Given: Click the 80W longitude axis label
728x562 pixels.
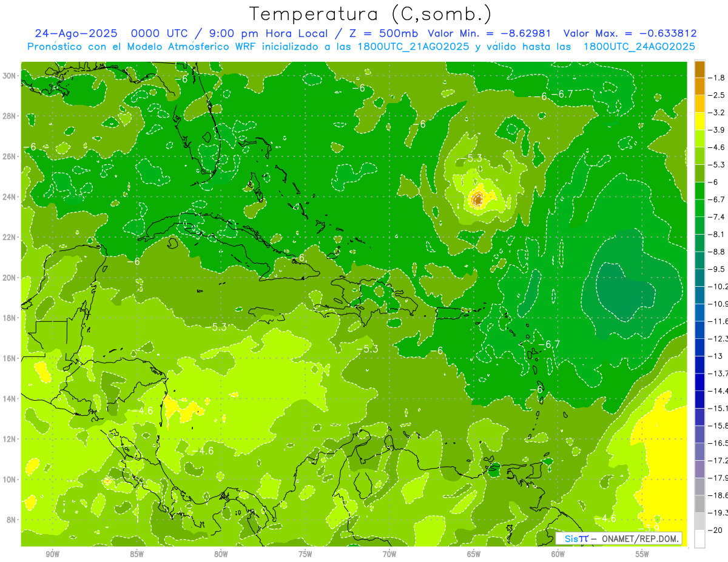Looking at the screenshot, I should coord(221,554).
